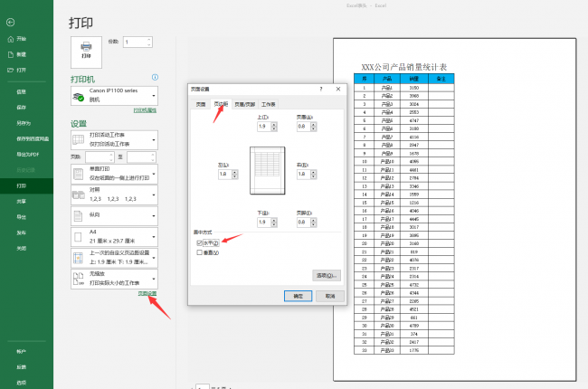The width and height of the screenshot is (588, 389).
Task: Click Cancel (取消) in Page Setup dialog
Action: click(330, 296)
